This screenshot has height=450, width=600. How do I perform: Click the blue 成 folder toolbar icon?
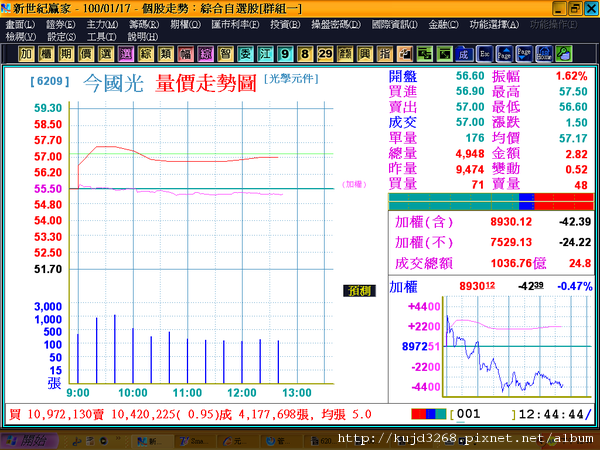464,54
